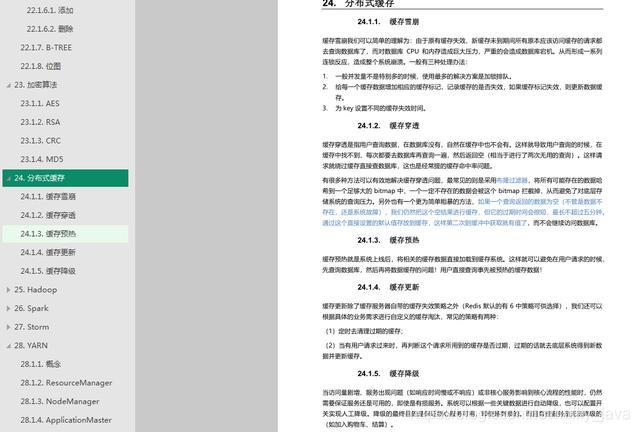Screen dimensions: 640x432
Task: Select the 27. Storm outline entry
Action: (x=32, y=327)
